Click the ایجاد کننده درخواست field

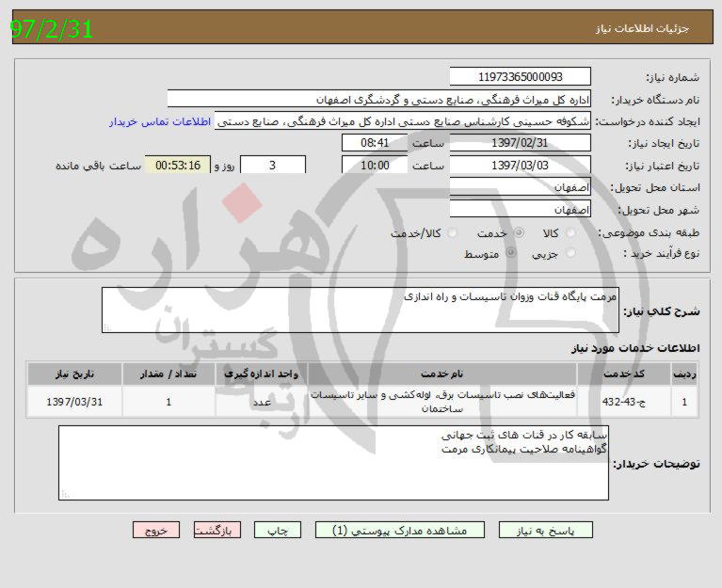click(x=403, y=121)
